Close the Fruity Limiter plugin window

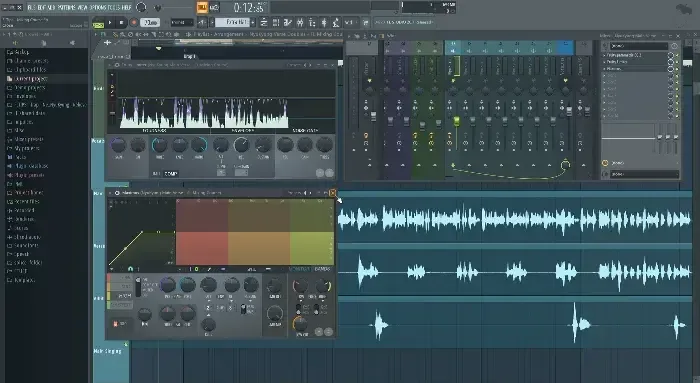[332, 65]
